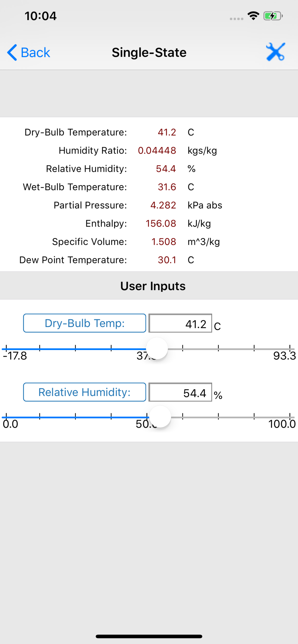Tap the Wet-Bulb Temperature value 31.6

click(x=167, y=187)
